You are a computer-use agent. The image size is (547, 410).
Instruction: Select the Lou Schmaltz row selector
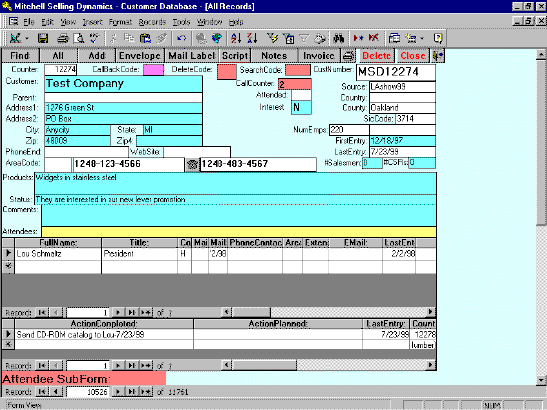(8, 253)
